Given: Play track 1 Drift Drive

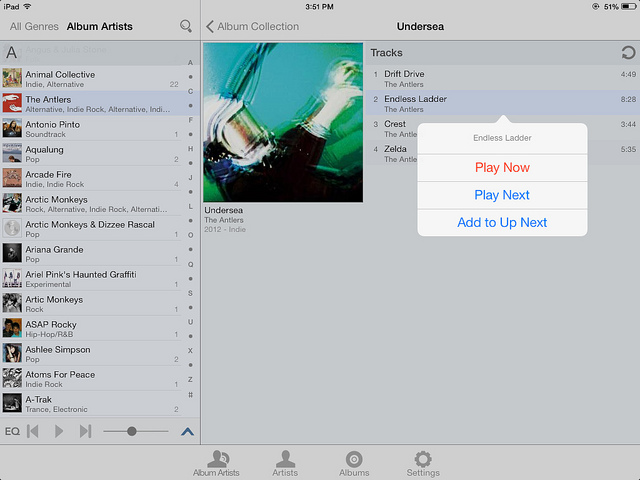Looking at the screenshot, I should click(x=502, y=78).
